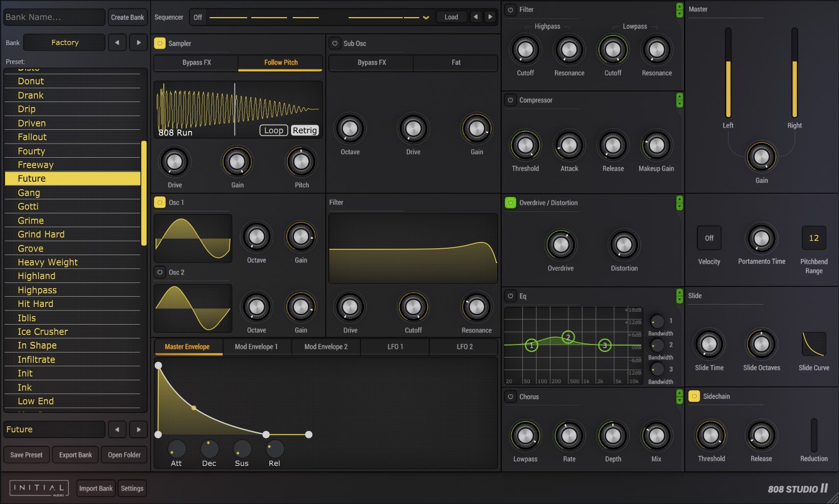Click the Threshold knob in the Compressor
The image size is (839, 504).
click(525, 147)
